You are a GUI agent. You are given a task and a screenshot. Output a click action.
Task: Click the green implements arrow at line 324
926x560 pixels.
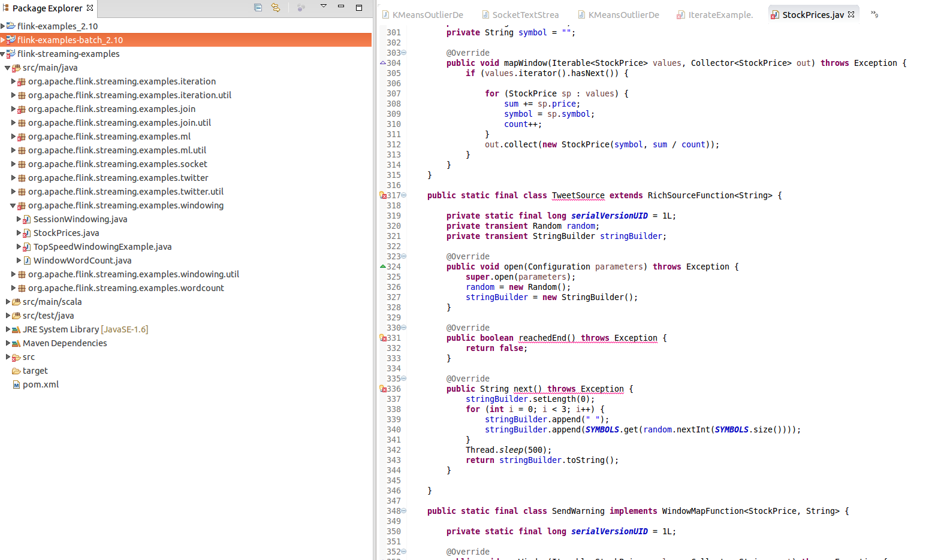(x=383, y=267)
